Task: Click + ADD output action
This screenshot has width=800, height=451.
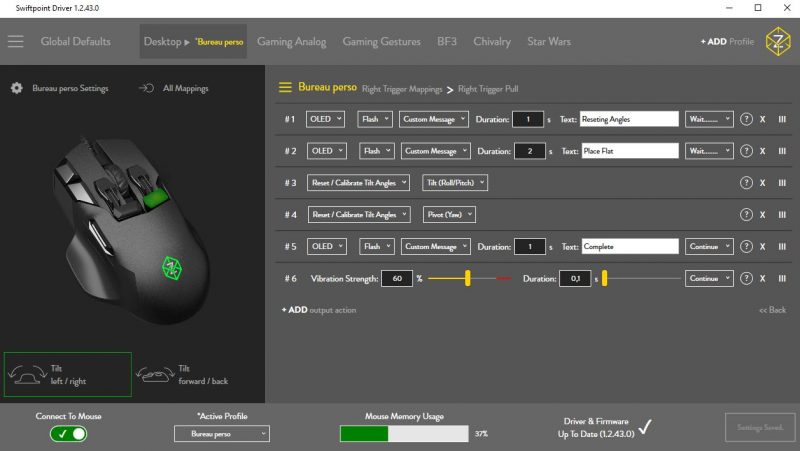Action: click(318, 310)
